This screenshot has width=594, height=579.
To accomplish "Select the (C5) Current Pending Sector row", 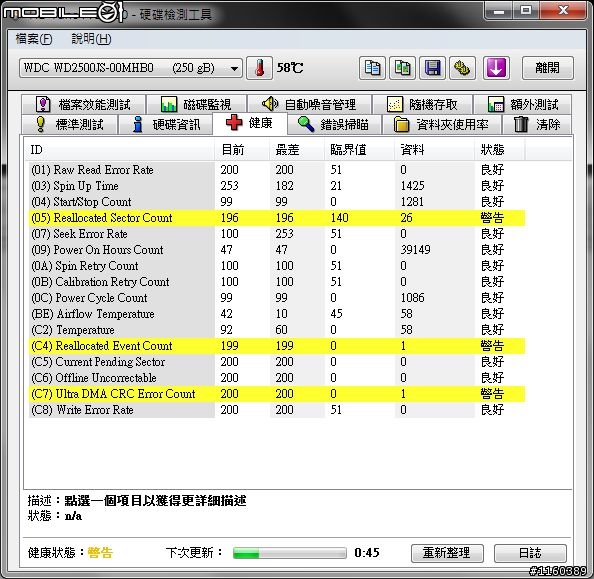I will coord(277,362).
